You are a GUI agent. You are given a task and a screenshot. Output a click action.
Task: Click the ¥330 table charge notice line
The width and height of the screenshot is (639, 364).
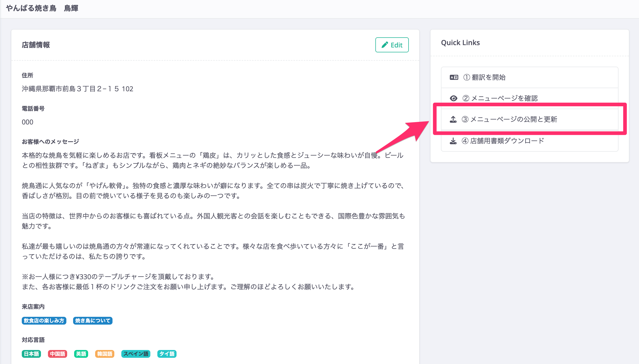pyautogui.click(x=118, y=277)
